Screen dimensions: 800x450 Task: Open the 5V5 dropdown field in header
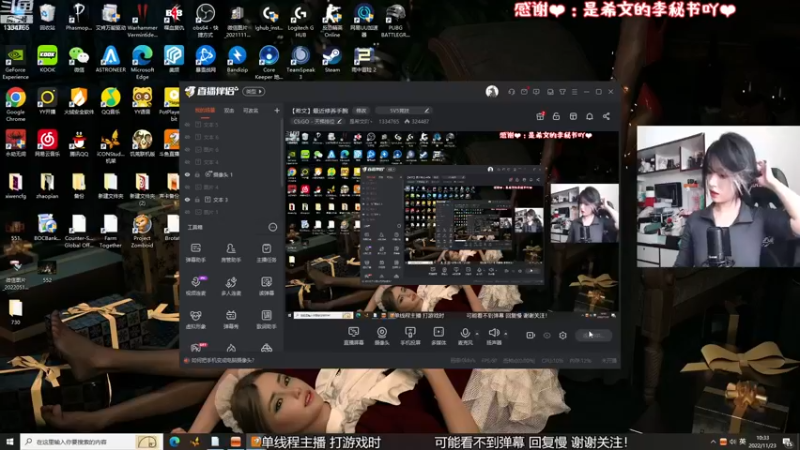404,110
